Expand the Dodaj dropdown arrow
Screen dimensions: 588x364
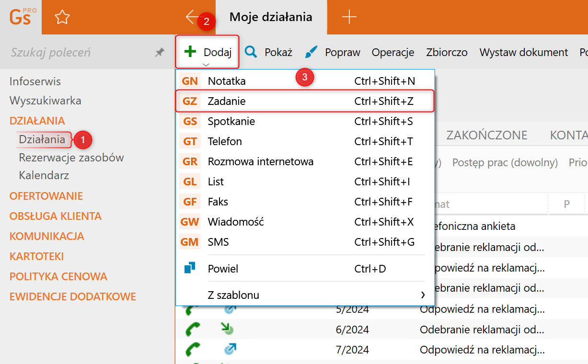tap(206, 64)
